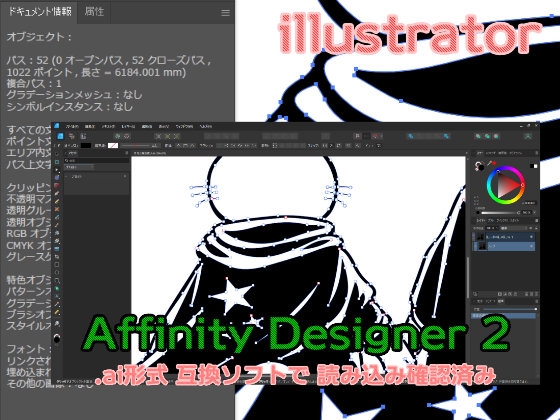This screenshot has height=420, width=560.
Task: Select second layer row in Layers panel
Action: point(504,246)
